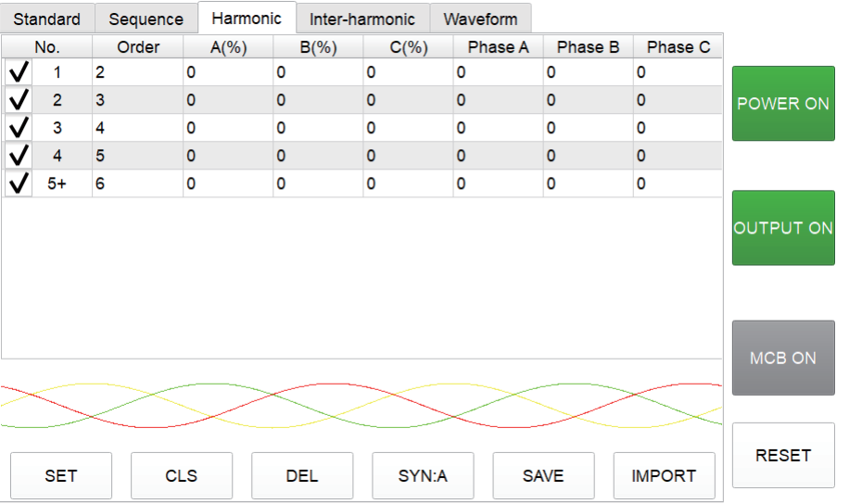Image resolution: width=862 pixels, height=504 pixels.
Task: Clear the table with CLS button
Action: tap(182, 475)
